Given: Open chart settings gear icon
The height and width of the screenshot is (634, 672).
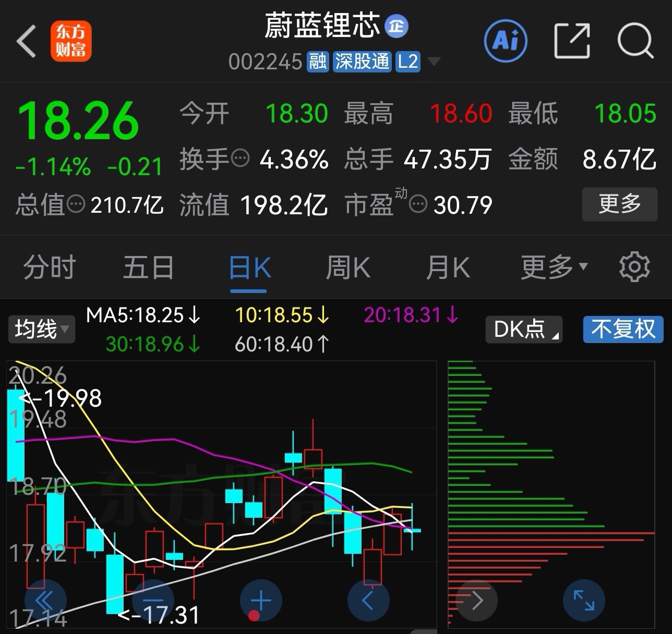Looking at the screenshot, I should [x=634, y=267].
